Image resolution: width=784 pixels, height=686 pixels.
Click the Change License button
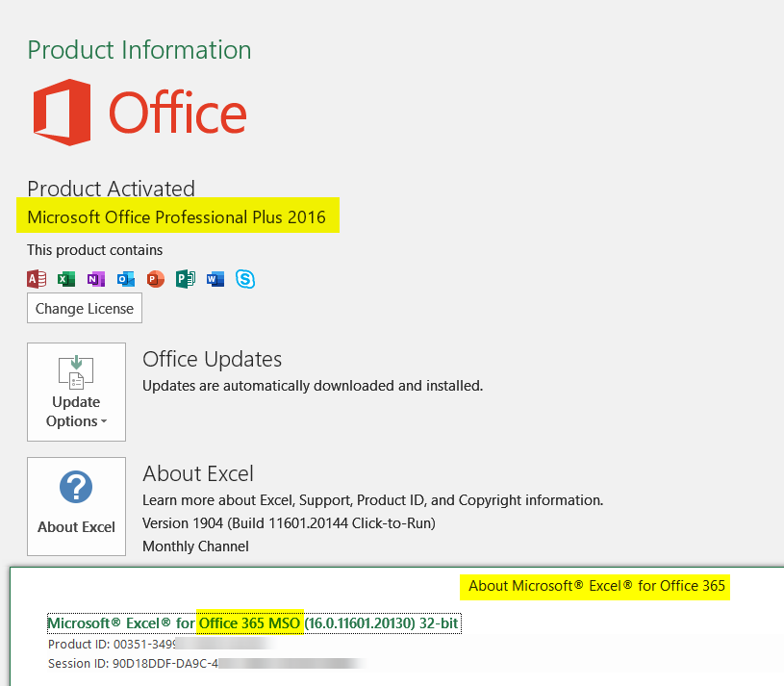[x=85, y=308]
